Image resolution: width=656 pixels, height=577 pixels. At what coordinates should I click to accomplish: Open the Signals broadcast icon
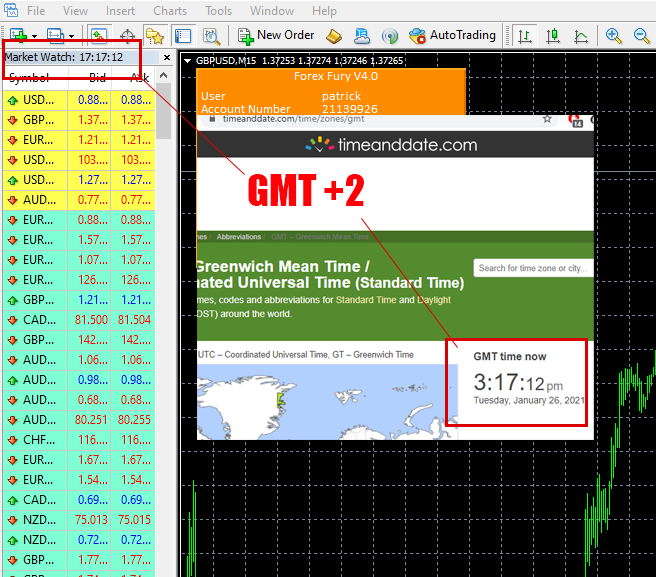[390, 36]
